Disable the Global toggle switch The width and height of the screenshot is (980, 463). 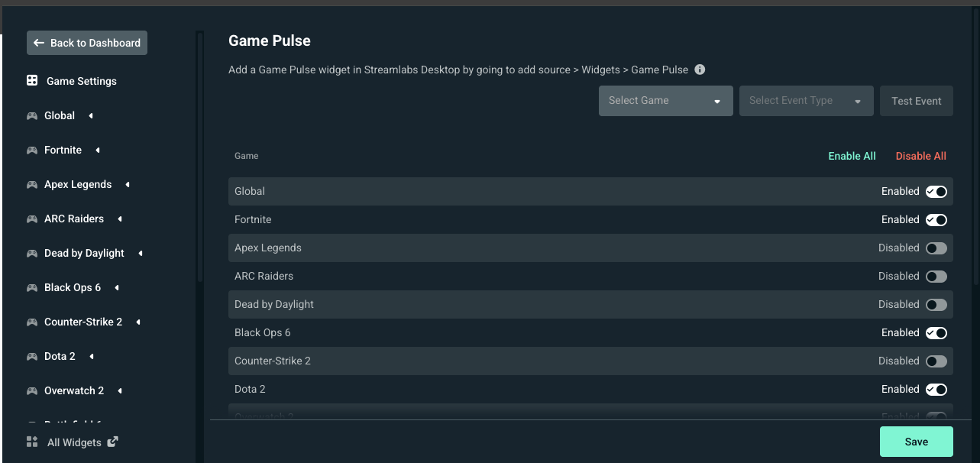click(x=936, y=191)
